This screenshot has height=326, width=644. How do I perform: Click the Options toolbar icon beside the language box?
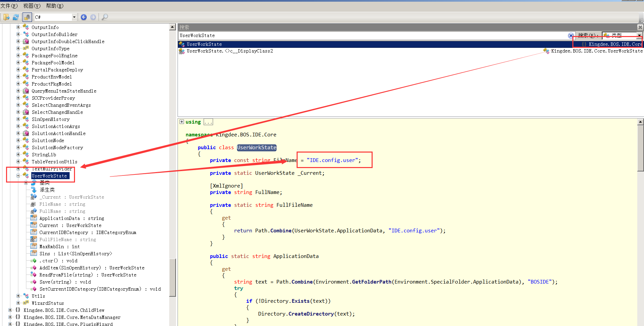tap(27, 17)
